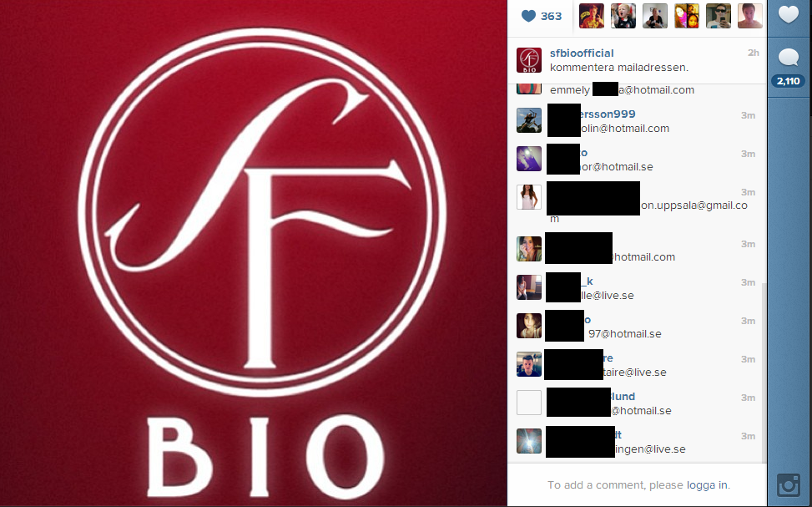
Task: Click the ersson999 commenter username
Action: [x=608, y=114]
